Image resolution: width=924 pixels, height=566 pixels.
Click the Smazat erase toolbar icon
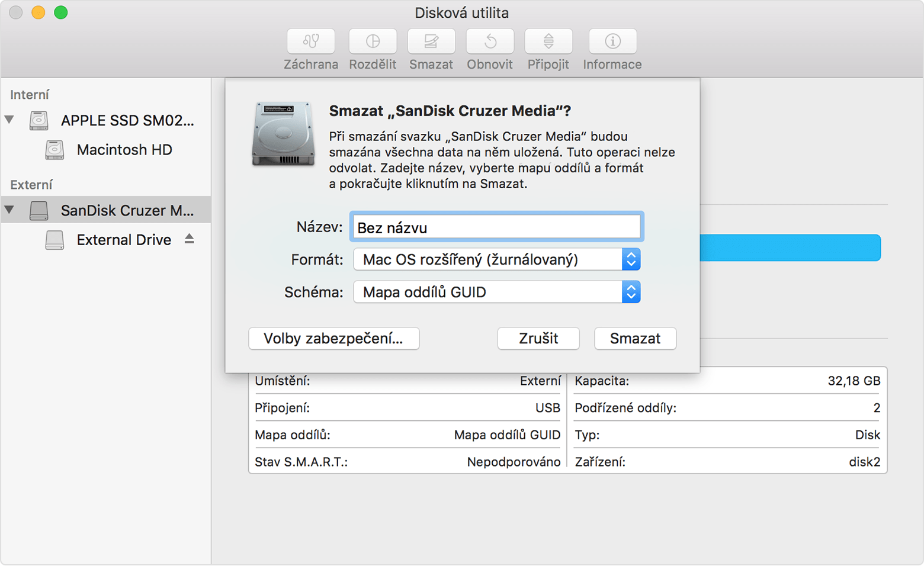(x=431, y=41)
